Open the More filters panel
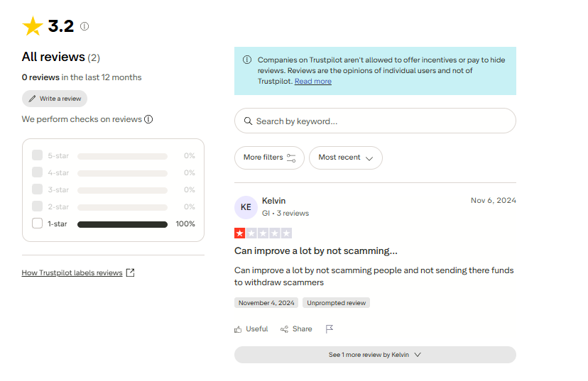The image size is (588, 381). tap(269, 158)
